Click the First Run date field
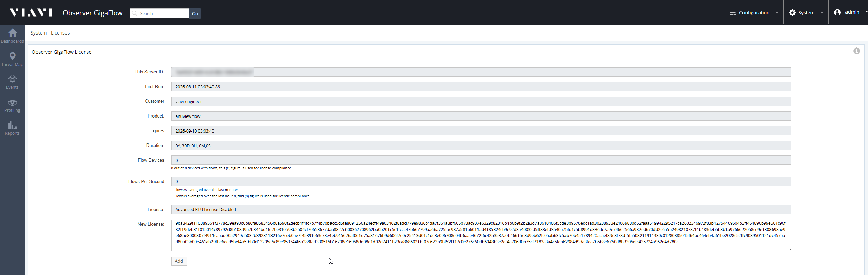 point(481,87)
